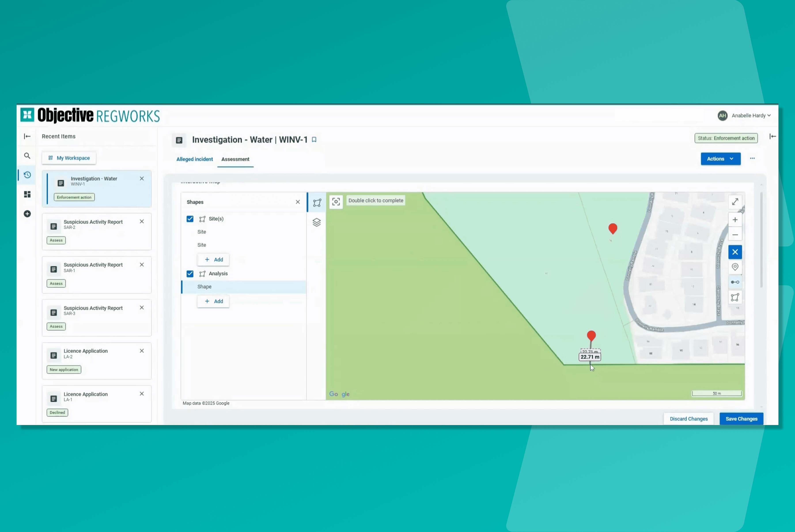Open the three-dot more options menu
795x532 pixels.
(752, 158)
